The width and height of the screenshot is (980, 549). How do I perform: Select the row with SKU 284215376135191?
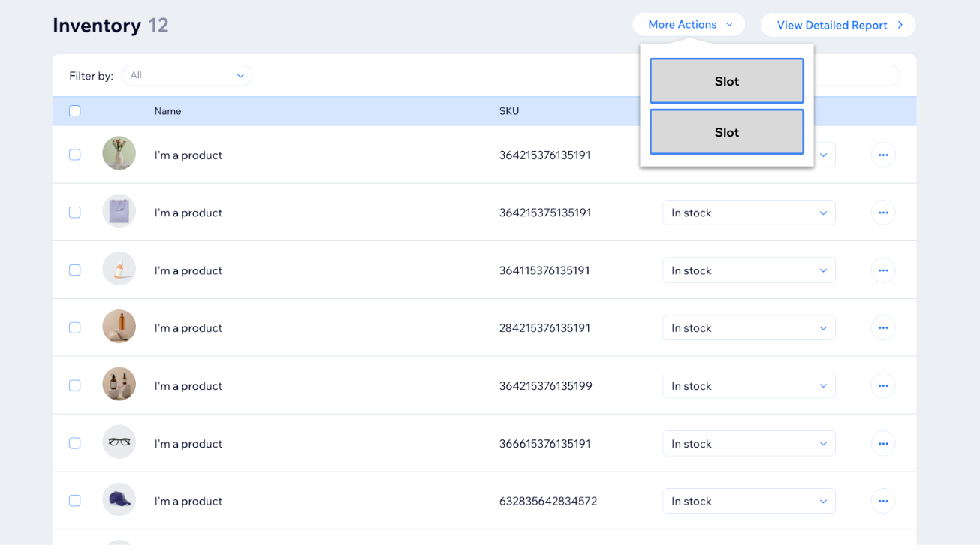point(75,328)
